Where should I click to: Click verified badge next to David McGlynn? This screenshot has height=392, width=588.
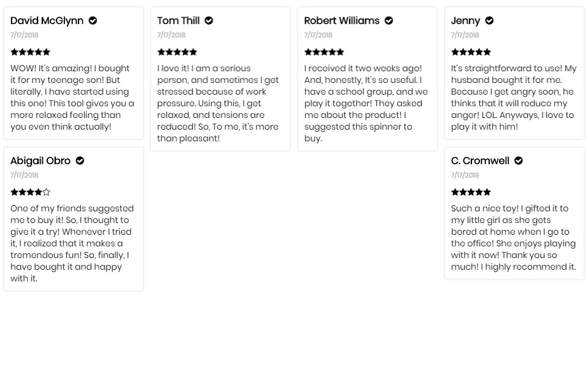pyautogui.click(x=93, y=21)
